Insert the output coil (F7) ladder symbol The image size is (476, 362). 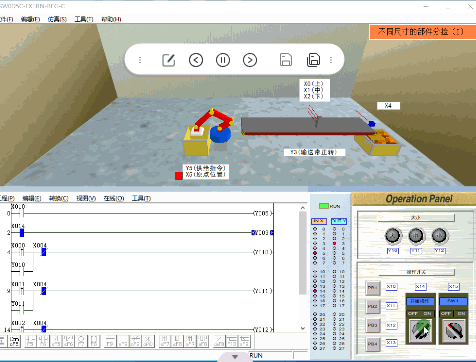pos(81,341)
